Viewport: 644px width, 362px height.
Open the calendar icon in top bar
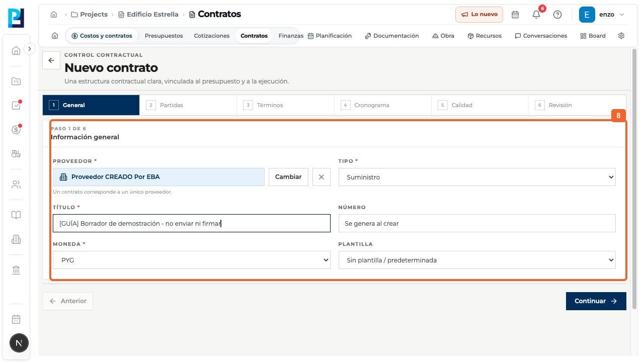tap(515, 15)
